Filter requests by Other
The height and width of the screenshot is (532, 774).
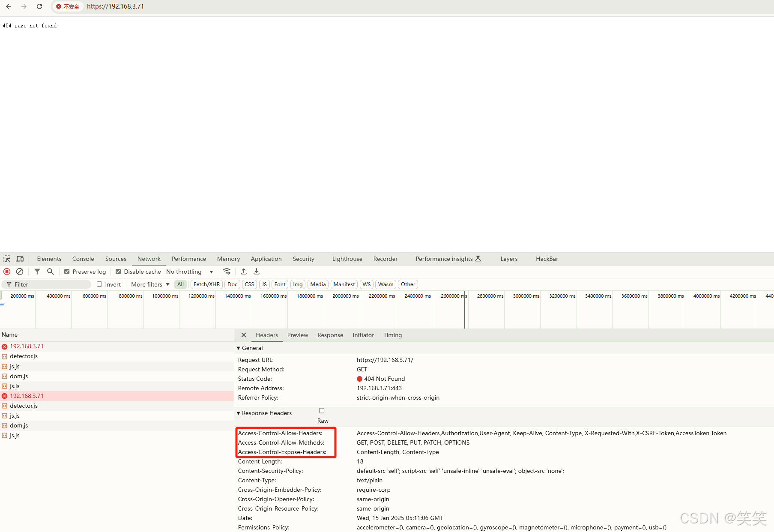408,284
